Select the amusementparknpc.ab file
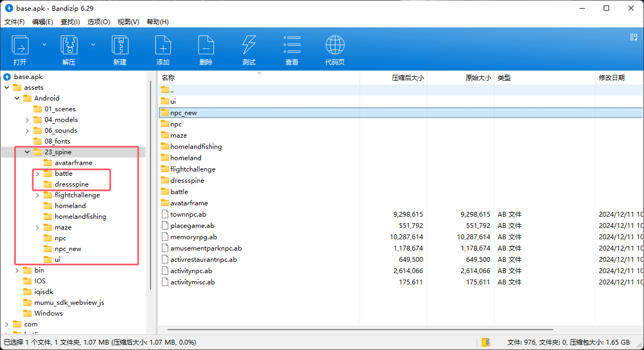644x350 pixels. point(401,248)
